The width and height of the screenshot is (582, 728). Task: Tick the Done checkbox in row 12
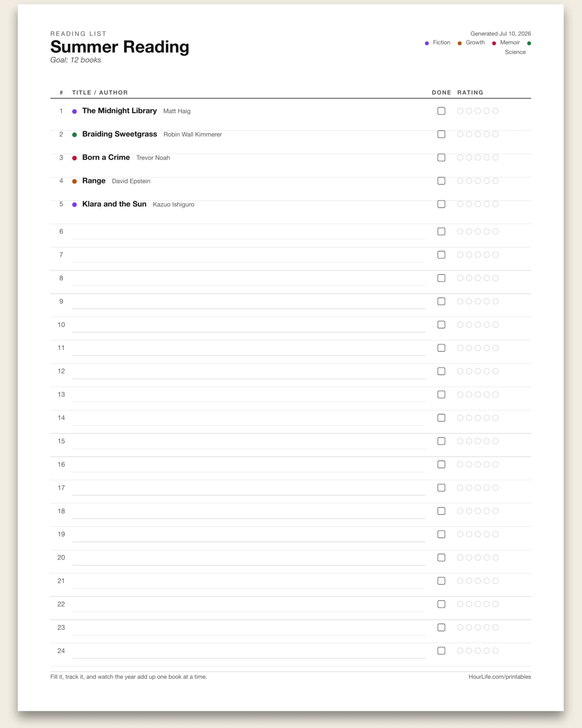click(441, 371)
